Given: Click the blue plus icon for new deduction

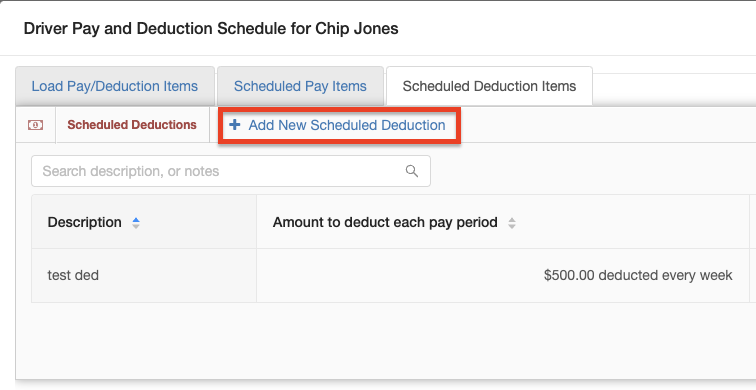Looking at the screenshot, I should pos(234,125).
